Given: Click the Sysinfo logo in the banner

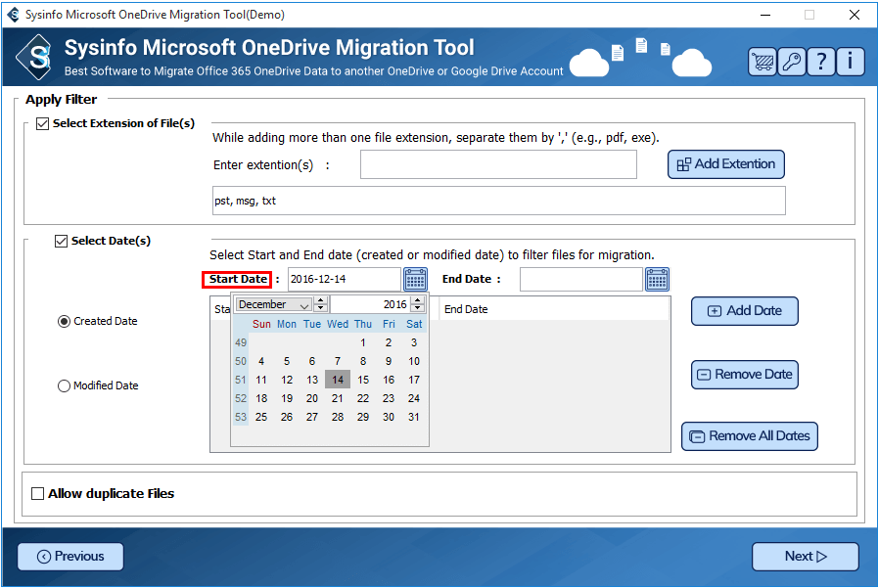Looking at the screenshot, I should tap(36, 57).
